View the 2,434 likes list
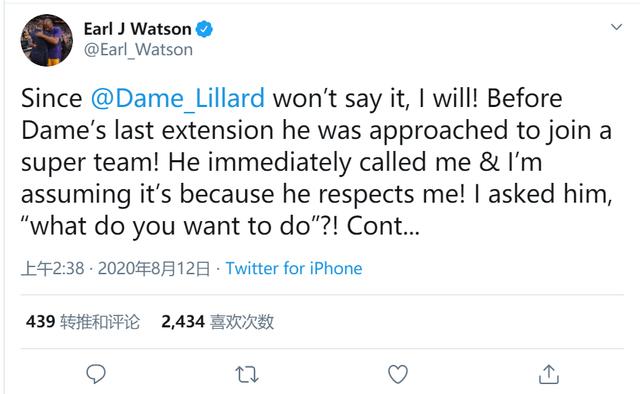 point(218,322)
